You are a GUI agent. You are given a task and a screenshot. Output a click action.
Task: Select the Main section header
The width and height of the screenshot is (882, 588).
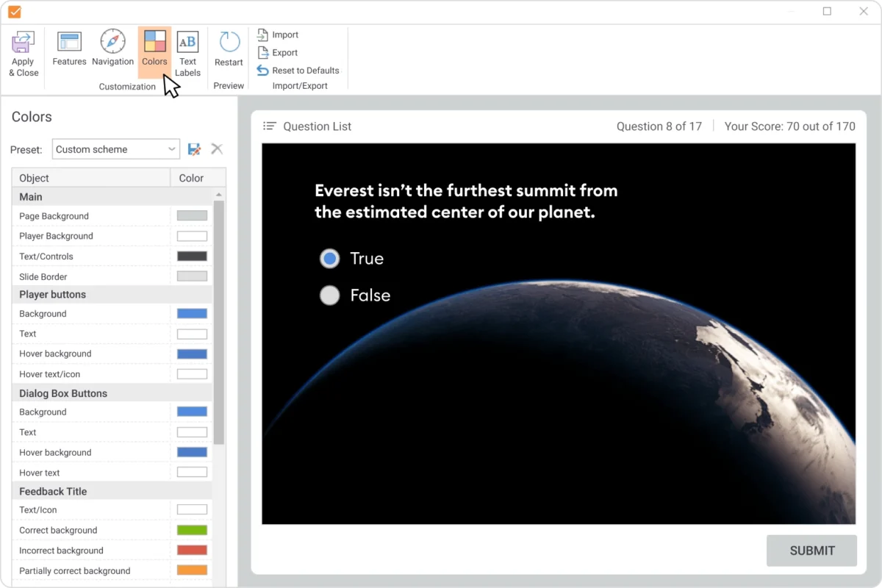pos(112,197)
